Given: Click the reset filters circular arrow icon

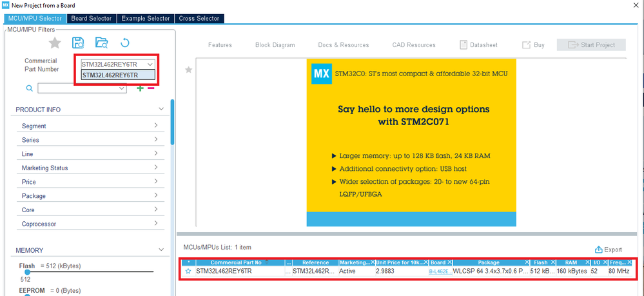Looking at the screenshot, I should tap(125, 43).
